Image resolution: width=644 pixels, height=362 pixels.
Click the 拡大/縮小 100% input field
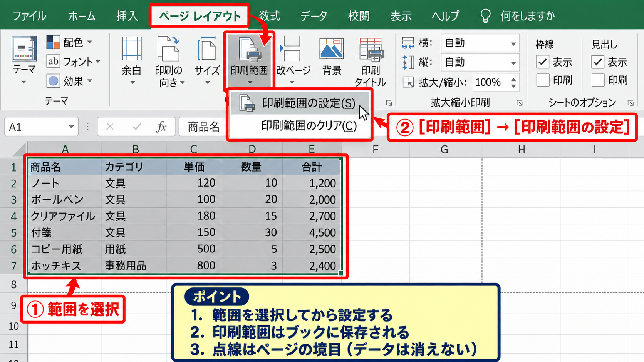click(491, 82)
